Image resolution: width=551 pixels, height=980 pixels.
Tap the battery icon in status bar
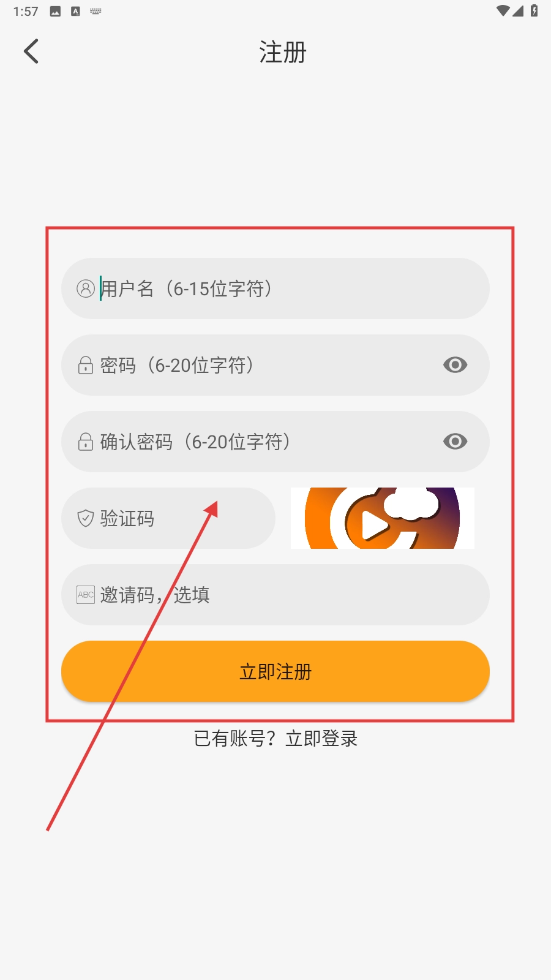pyautogui.click(x=534, y=10)
